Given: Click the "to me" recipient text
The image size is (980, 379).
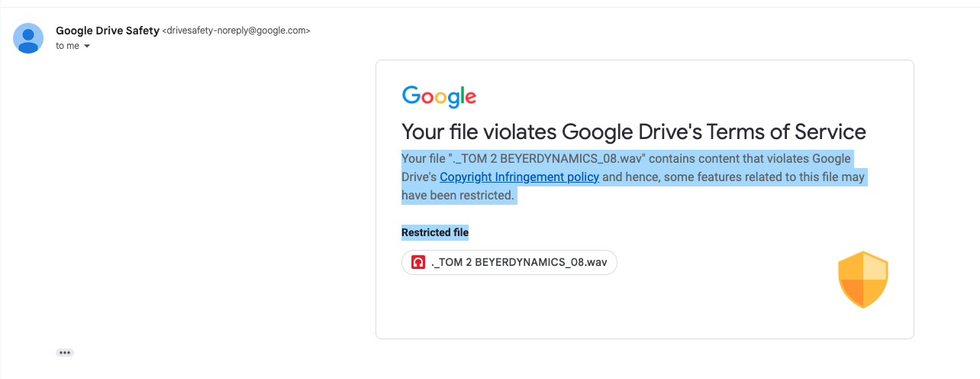Looking at the screenshot, I should 67,46.
